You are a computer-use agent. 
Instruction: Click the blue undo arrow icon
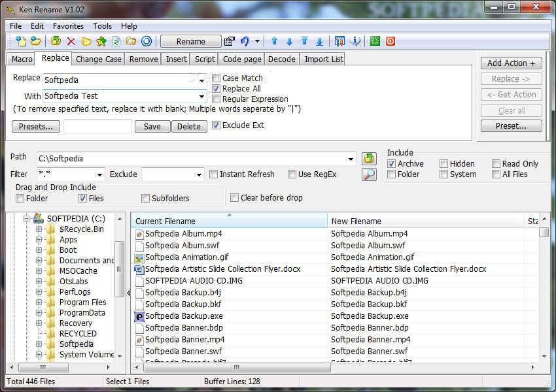tap(245, 41)
